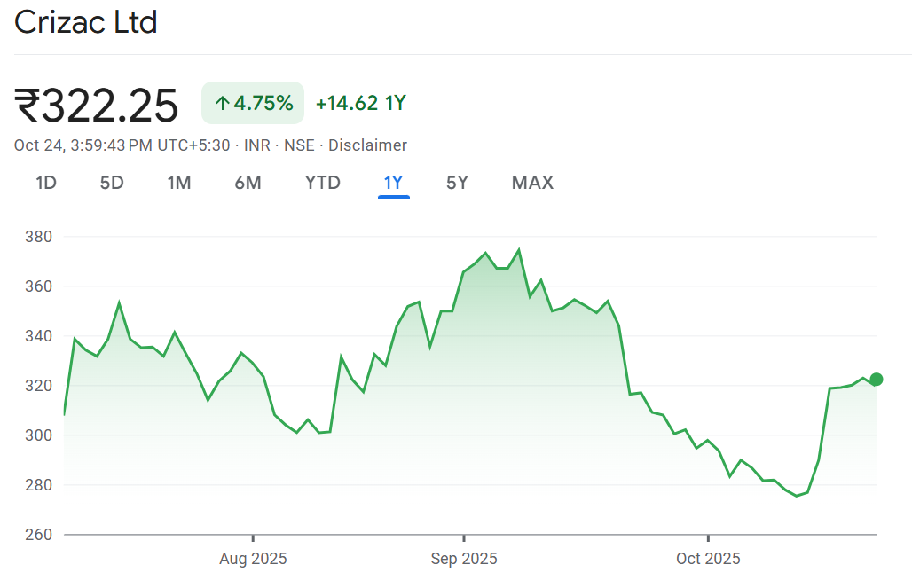Viewport: 912px width, 588px height.
Task: Switch chart to the 6M range
Action: [248, 183]
